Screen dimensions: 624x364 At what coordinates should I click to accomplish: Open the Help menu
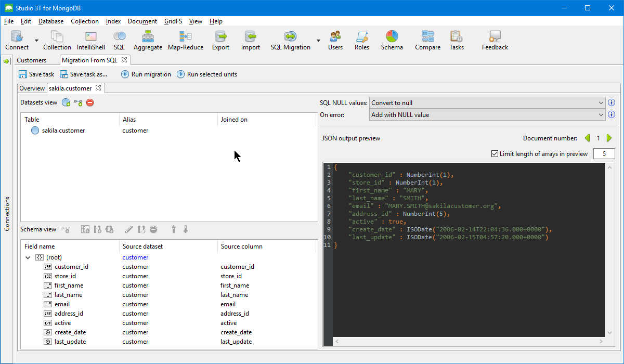pos(216,21)
